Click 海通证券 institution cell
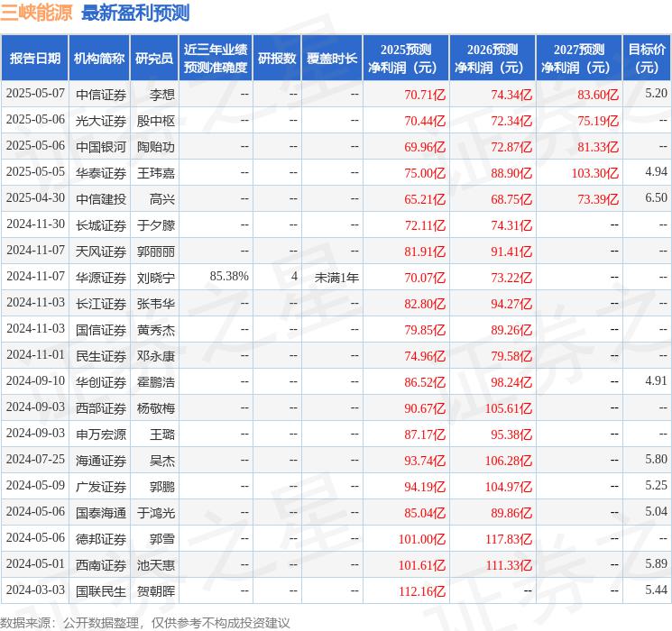 (x=101, y=461)
